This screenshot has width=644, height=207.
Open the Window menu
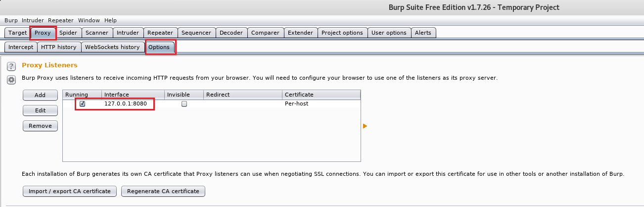[x=89, y=20]
